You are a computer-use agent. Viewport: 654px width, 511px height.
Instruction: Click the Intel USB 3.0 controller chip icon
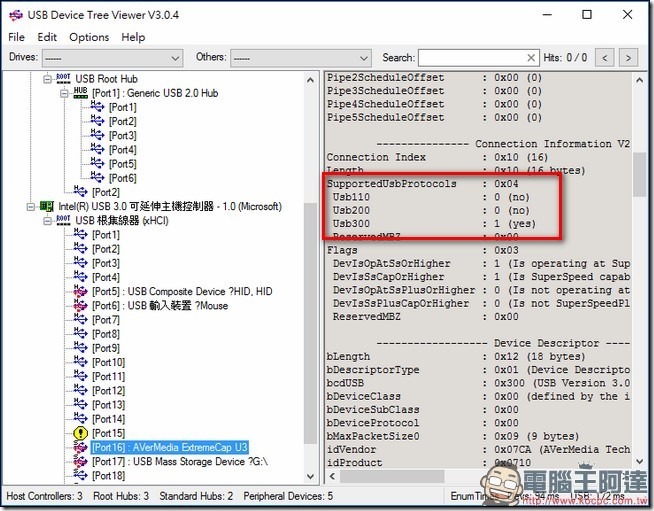point(47,206)
